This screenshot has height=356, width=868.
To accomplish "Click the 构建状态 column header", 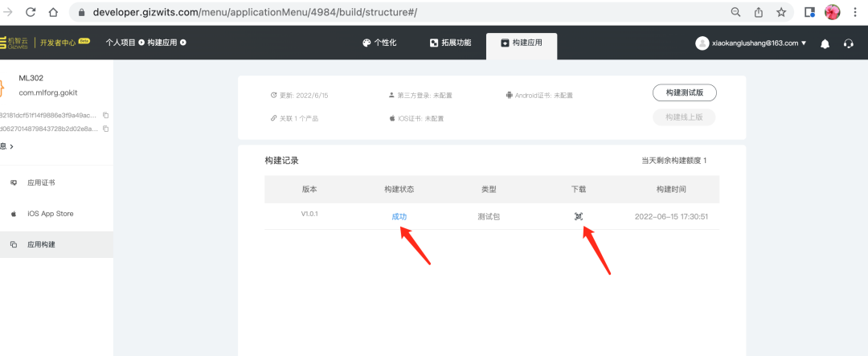I will coord(399,190).
